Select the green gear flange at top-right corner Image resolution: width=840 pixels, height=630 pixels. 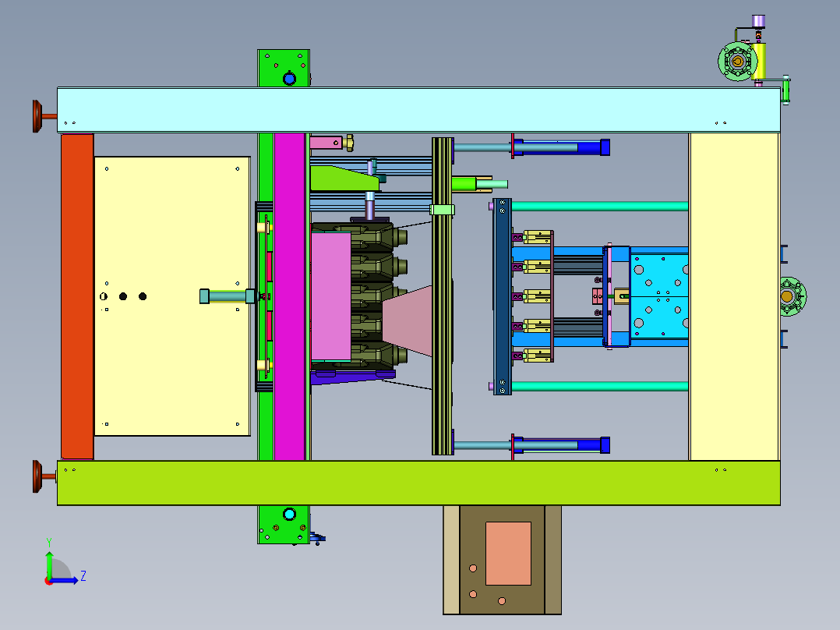tap(737, 61)
